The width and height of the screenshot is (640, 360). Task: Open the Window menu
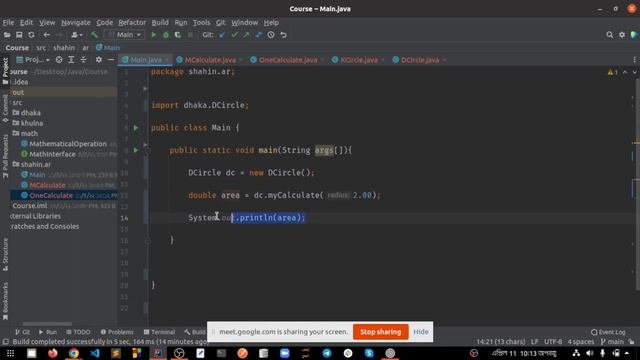point(244,22)
